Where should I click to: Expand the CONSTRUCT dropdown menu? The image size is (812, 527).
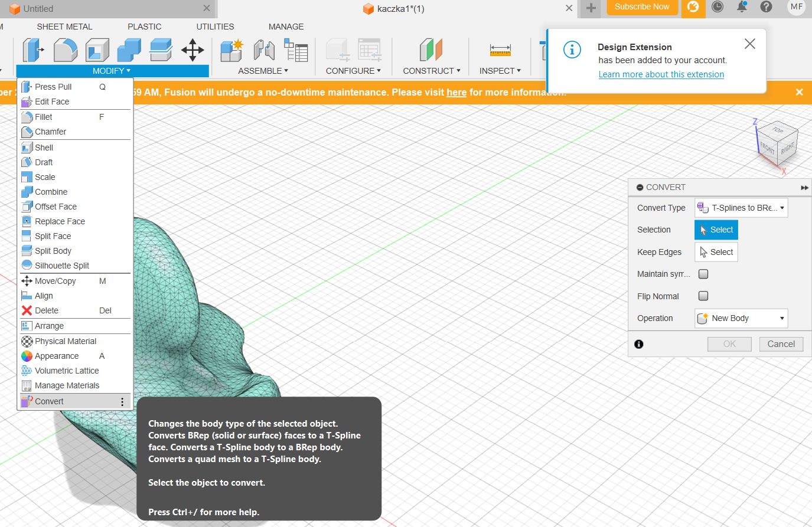tap(432, 71)
